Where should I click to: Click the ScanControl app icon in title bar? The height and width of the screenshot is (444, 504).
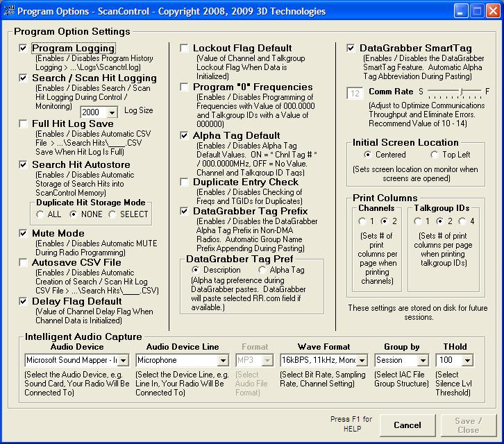(9, 11)
